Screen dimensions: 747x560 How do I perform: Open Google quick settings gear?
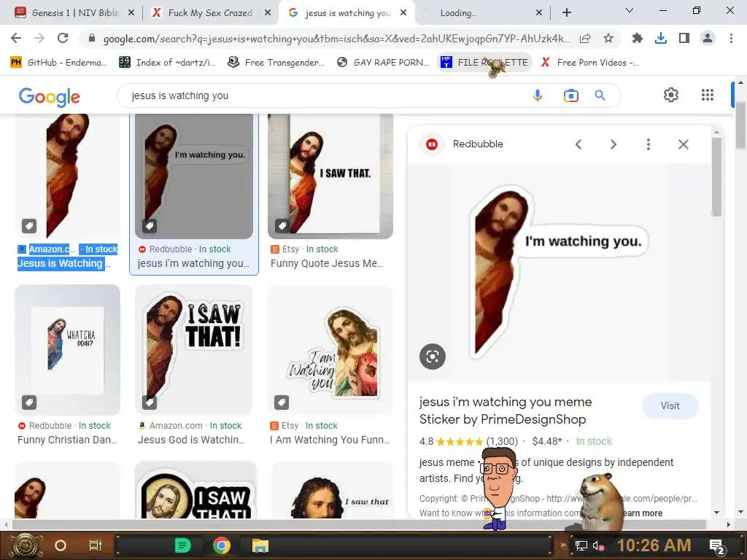coord(671,95)
